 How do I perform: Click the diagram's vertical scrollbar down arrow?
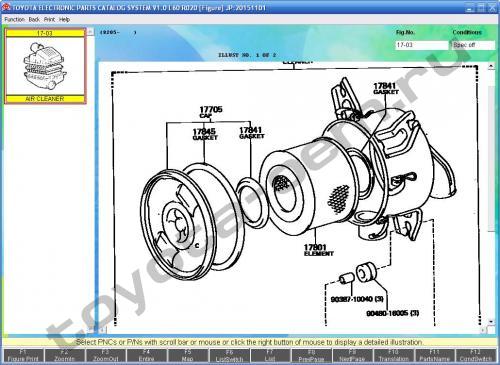[x=491, y=321]
